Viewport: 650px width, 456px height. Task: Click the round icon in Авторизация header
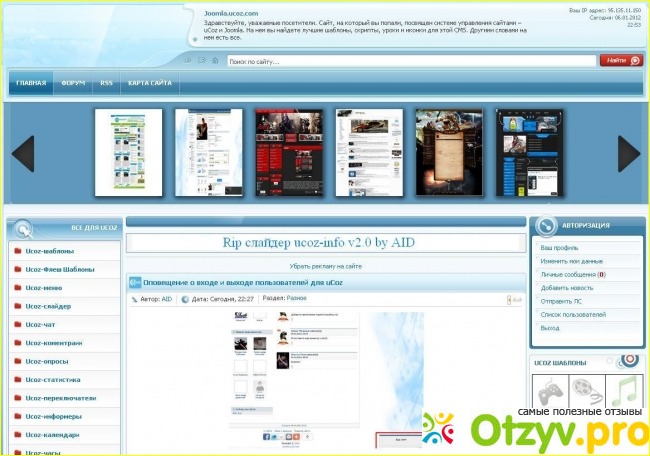point(544,225)
